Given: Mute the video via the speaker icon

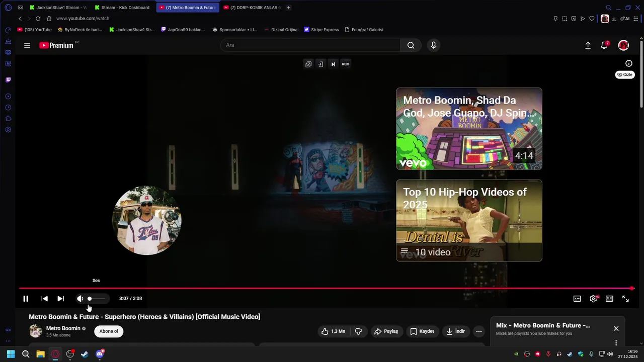Looking at the screenshot, I should 80,299.
